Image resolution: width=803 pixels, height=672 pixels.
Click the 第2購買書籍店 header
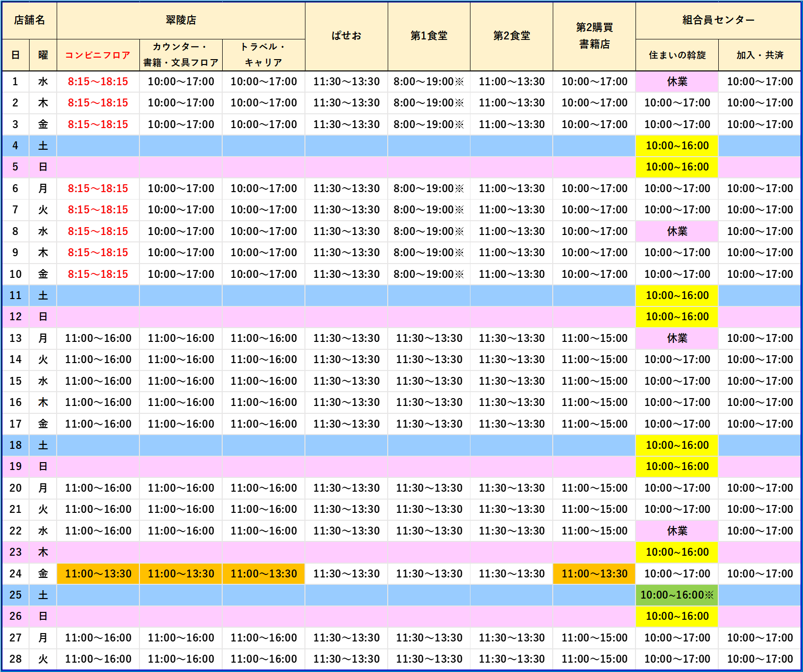pyautogui.click(x=595, y=36)
